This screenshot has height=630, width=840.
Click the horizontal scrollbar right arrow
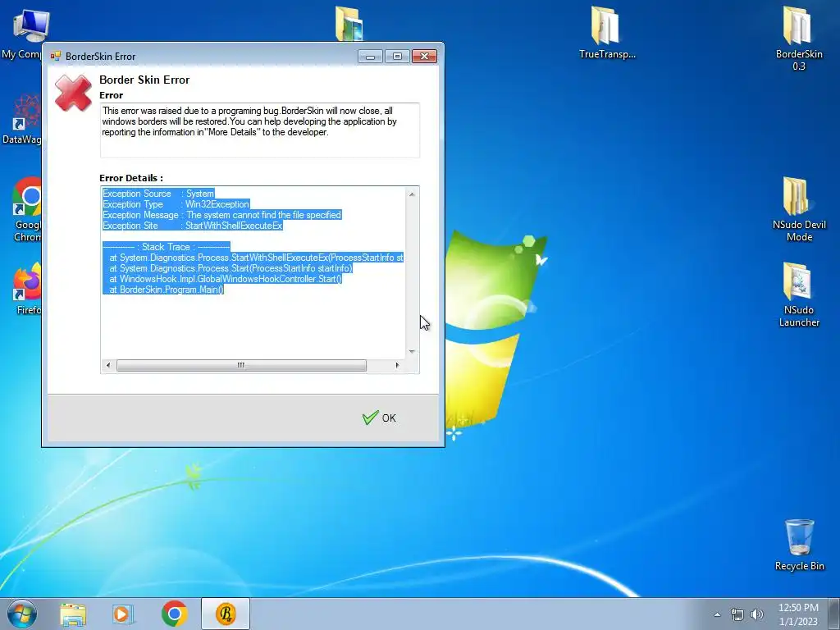coord(397,365)
